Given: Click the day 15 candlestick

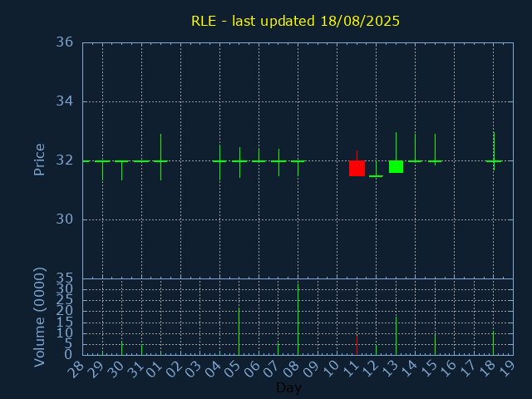Looking at the screenshot, I should pos(435,150).
